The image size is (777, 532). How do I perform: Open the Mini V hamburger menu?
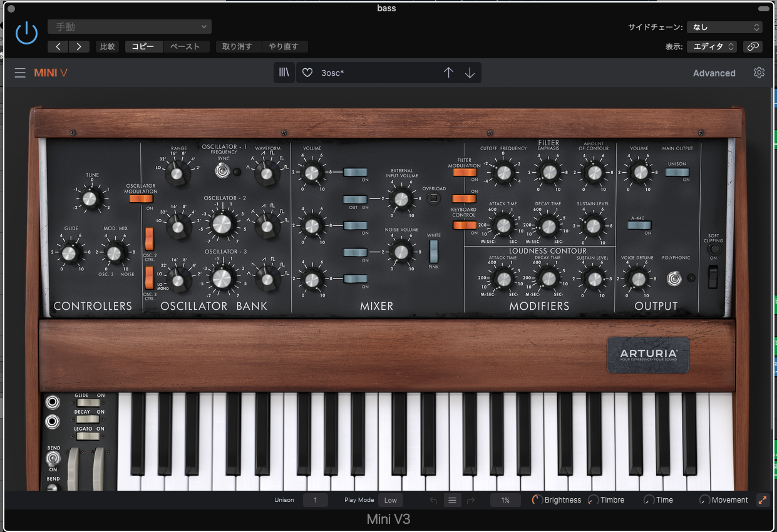click(x=20, y=73)
